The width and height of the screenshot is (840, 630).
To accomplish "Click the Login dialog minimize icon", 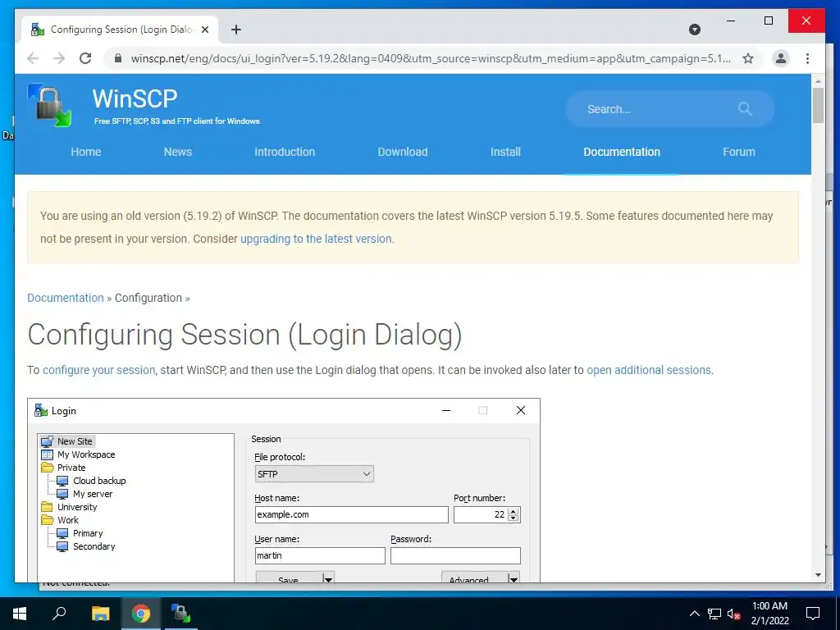I will (445, 410).
